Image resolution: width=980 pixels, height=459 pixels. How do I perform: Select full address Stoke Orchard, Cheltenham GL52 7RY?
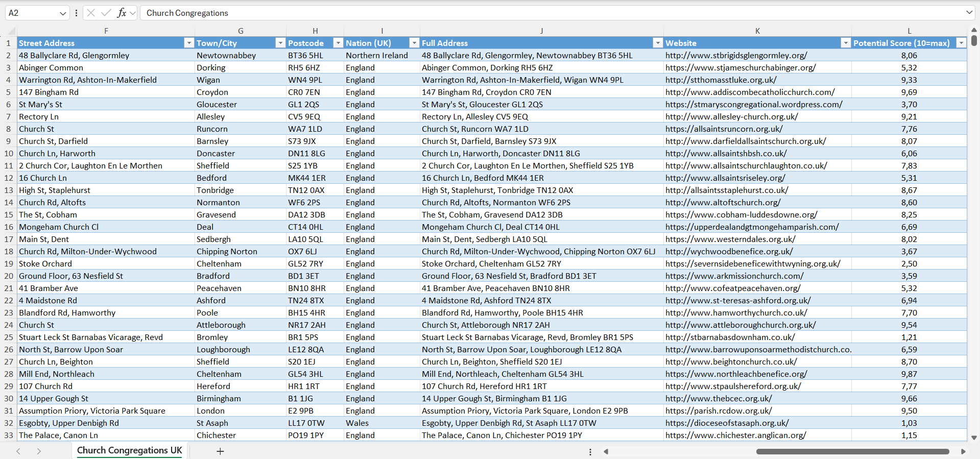(x=542, y=264)
